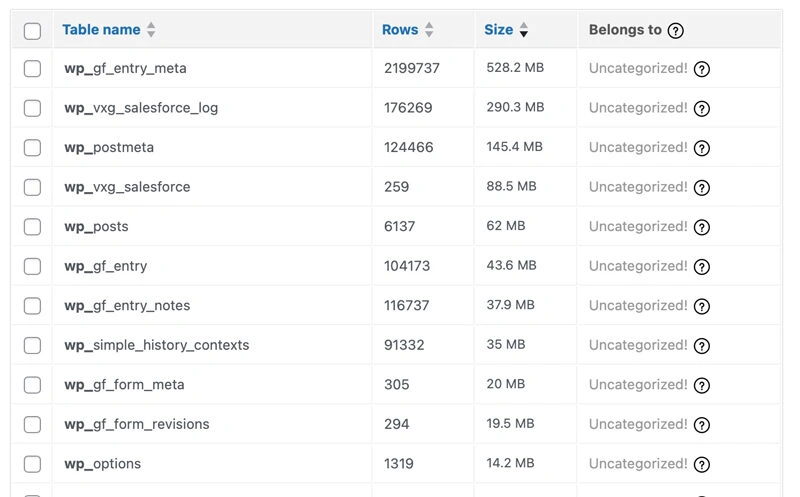This screenshot has height=497, width=800.
Task: Open help icon in wp_gf_form_meta row
Action: coord(702,385)
